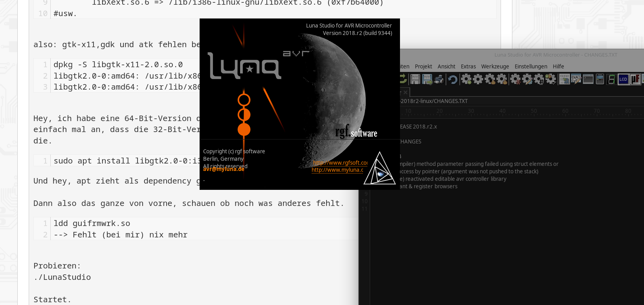Screen dimensions: 644x305
Task: Click the 'access by pointer' editor line
Action: click(x=469, y=171)
